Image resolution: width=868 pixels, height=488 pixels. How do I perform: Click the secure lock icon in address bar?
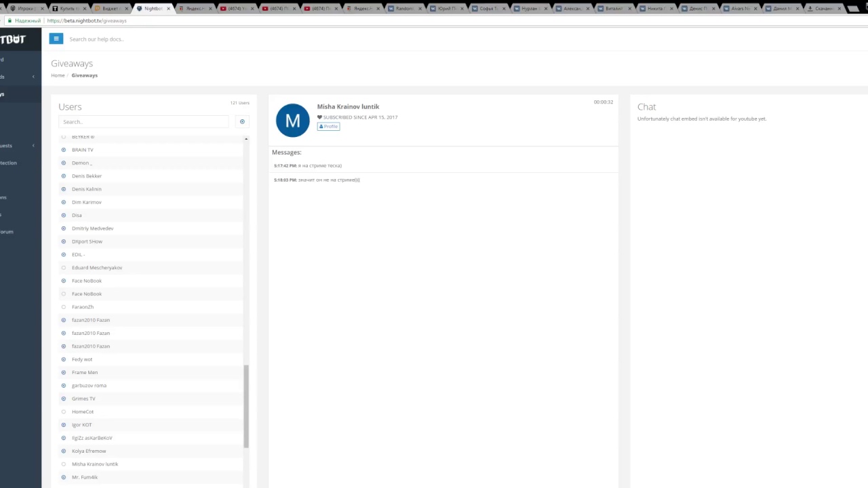tap(9, 21)
